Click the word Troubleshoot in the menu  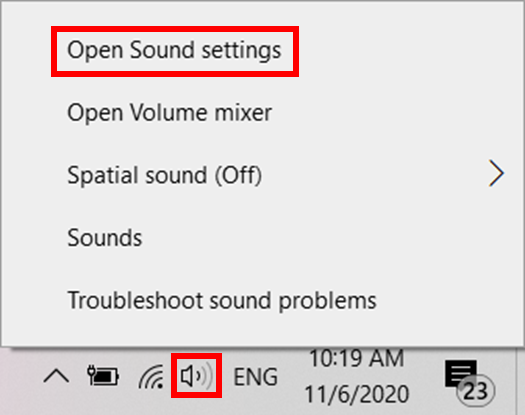[136, 300]
